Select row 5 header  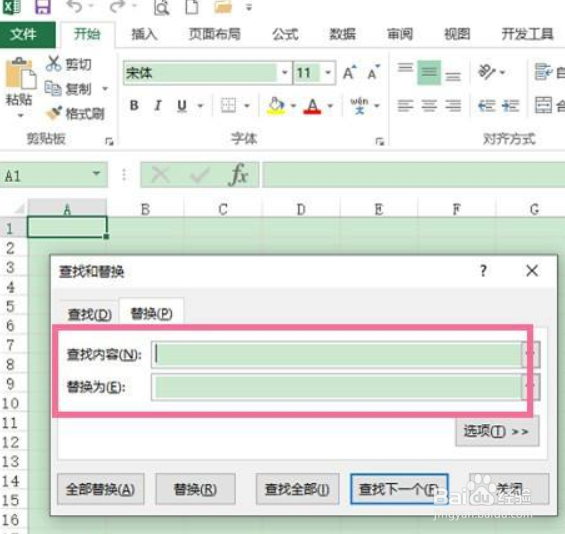(x=10, y=306)
